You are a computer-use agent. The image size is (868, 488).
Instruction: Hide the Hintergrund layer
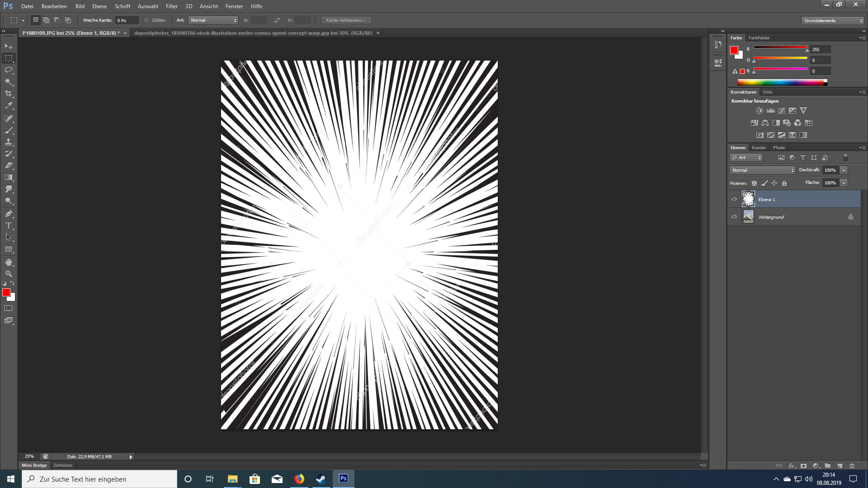pyautogui.click(x=734, y=217)
